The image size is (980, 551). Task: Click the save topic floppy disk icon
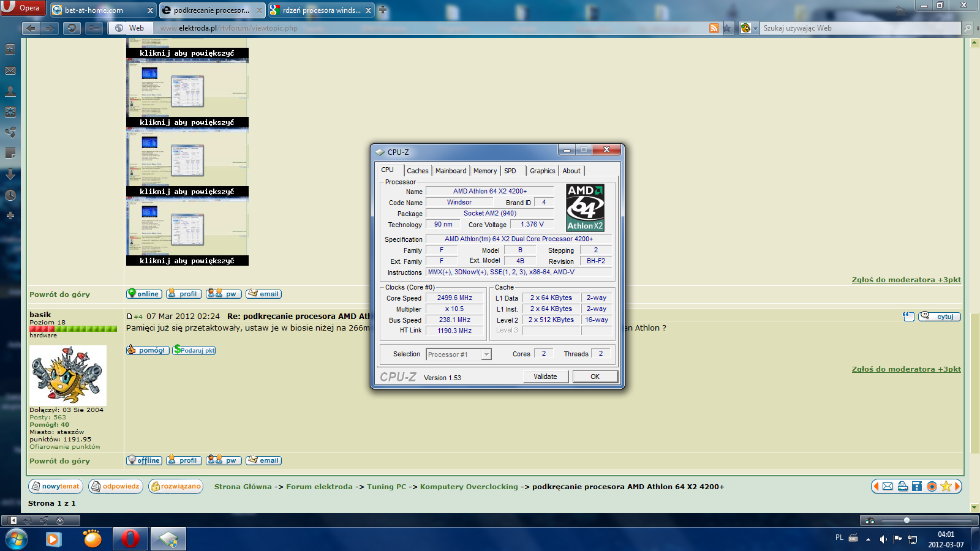click(x=917, y=486)
